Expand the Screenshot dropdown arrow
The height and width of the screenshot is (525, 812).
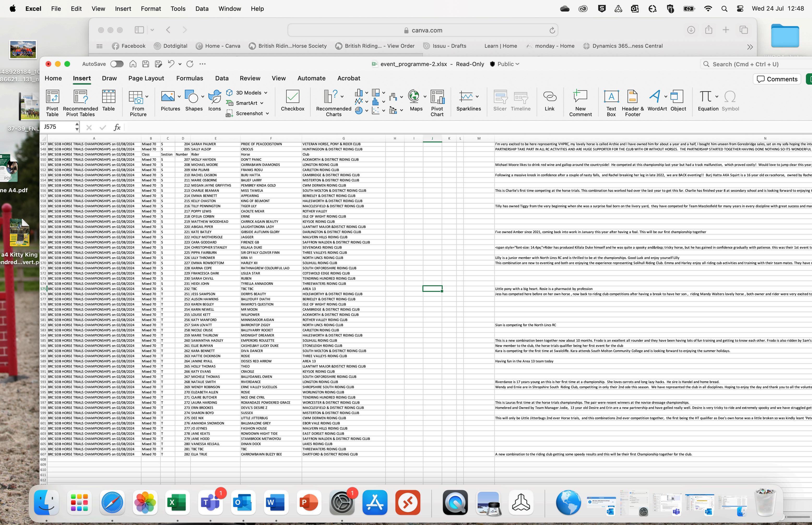coord(268,114)
